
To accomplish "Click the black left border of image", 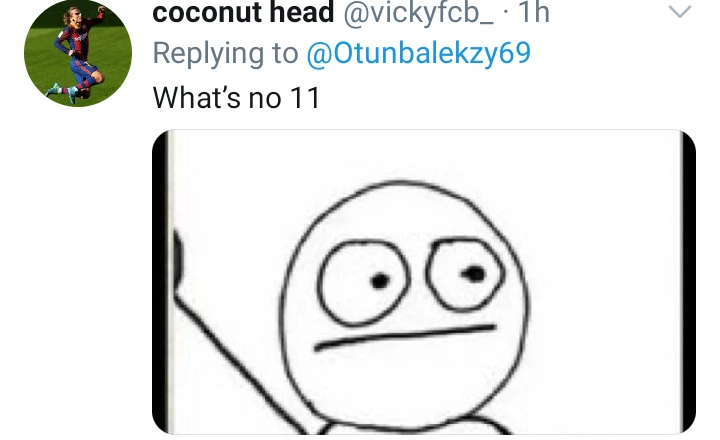I will (159, 282).
